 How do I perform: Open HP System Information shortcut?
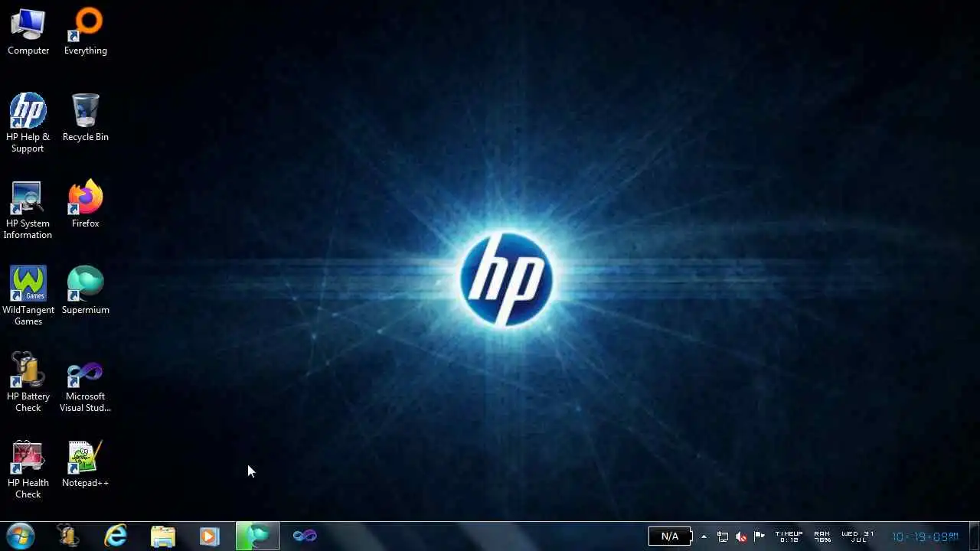28,210
